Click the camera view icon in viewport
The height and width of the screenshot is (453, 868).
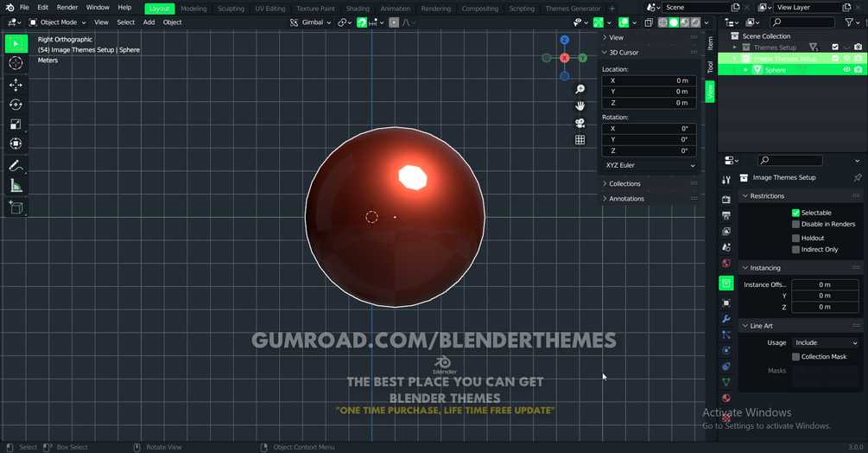pos(580,123)
